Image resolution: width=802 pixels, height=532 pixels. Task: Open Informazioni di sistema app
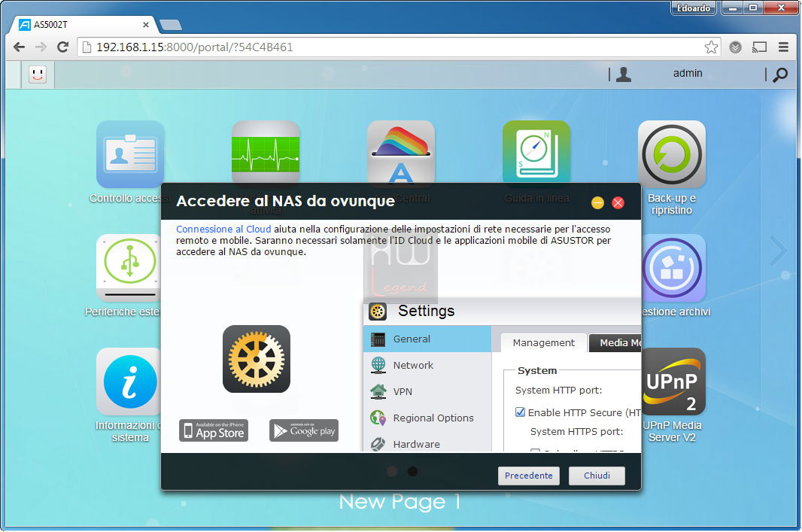pyautogui.click(x=129, y=382)
